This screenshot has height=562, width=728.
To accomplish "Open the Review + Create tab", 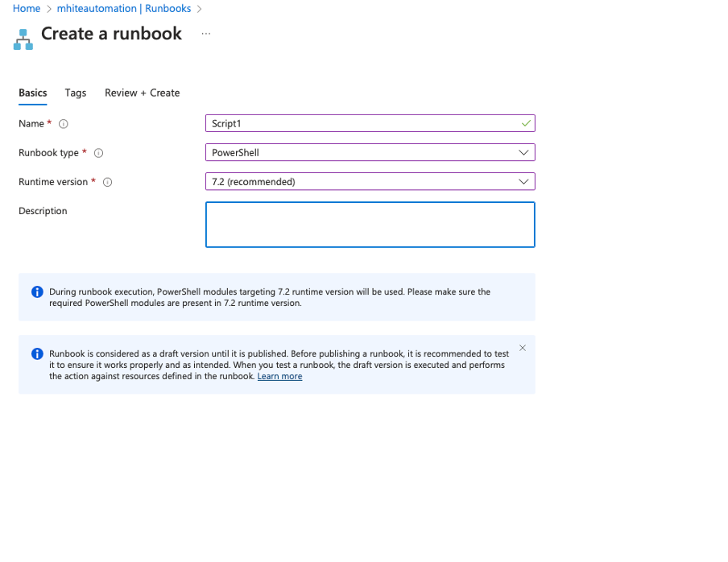I will pos(142,93).
